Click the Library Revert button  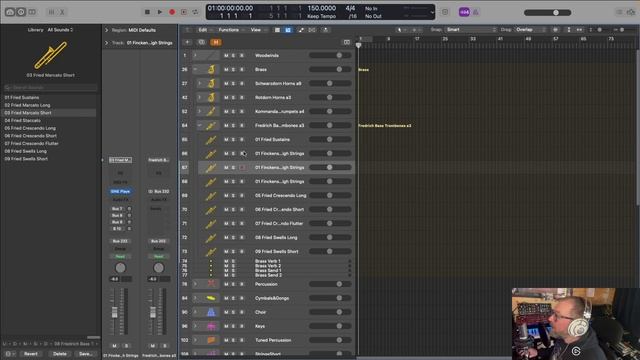[x=31, y=354]
